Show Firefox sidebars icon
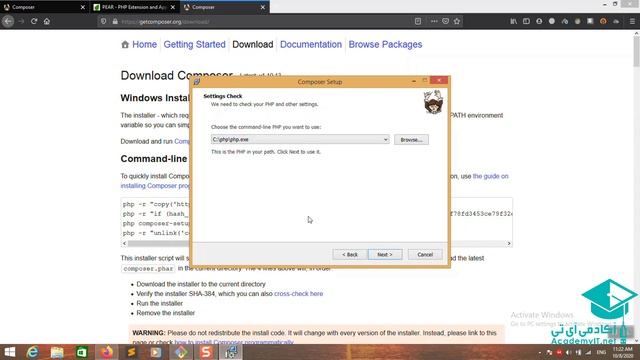The image size is (640, 360). pyautogui.click(x=526, y=21)
